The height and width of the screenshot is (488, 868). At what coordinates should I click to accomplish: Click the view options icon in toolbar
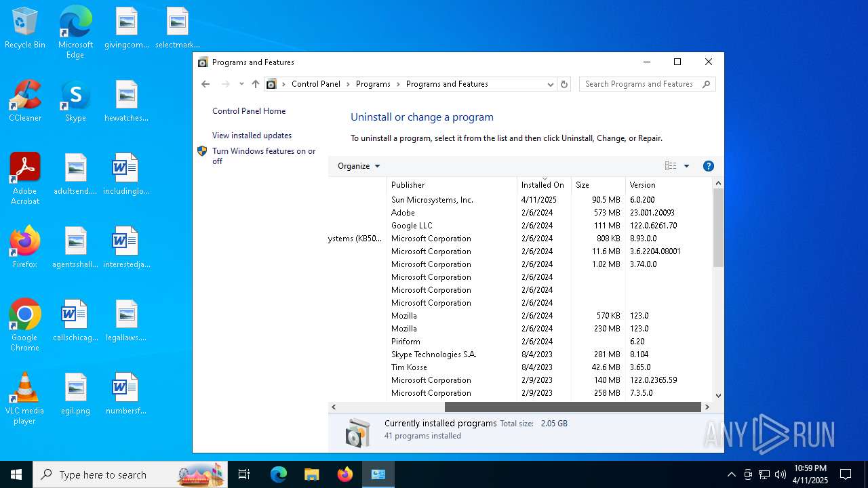(x=671, y=166)
